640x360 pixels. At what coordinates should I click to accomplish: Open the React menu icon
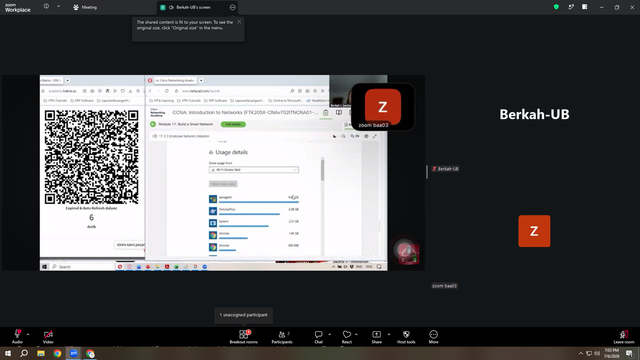[x=347, y=334]
